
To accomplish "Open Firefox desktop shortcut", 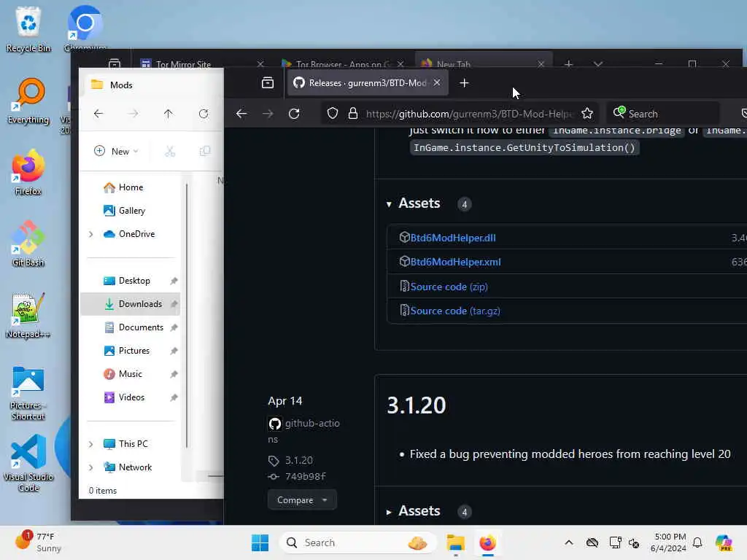I will (28, 172).
